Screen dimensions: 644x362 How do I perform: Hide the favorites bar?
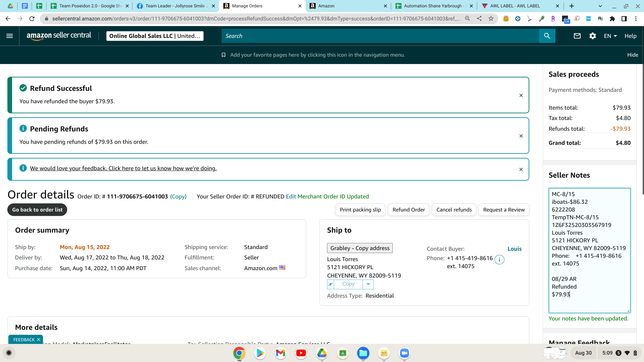coord(633,55)
